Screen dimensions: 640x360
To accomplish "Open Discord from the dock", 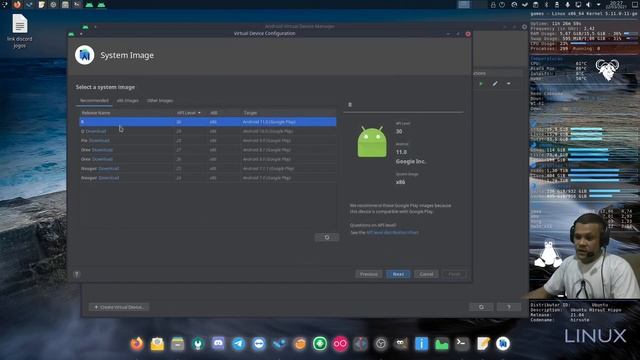I will [218, 344].
